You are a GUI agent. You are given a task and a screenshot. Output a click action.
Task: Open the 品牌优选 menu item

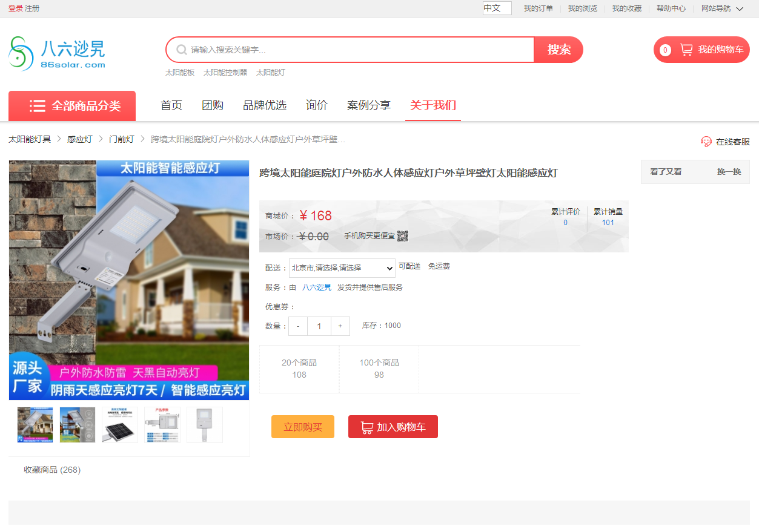click(x=264, y=105)
